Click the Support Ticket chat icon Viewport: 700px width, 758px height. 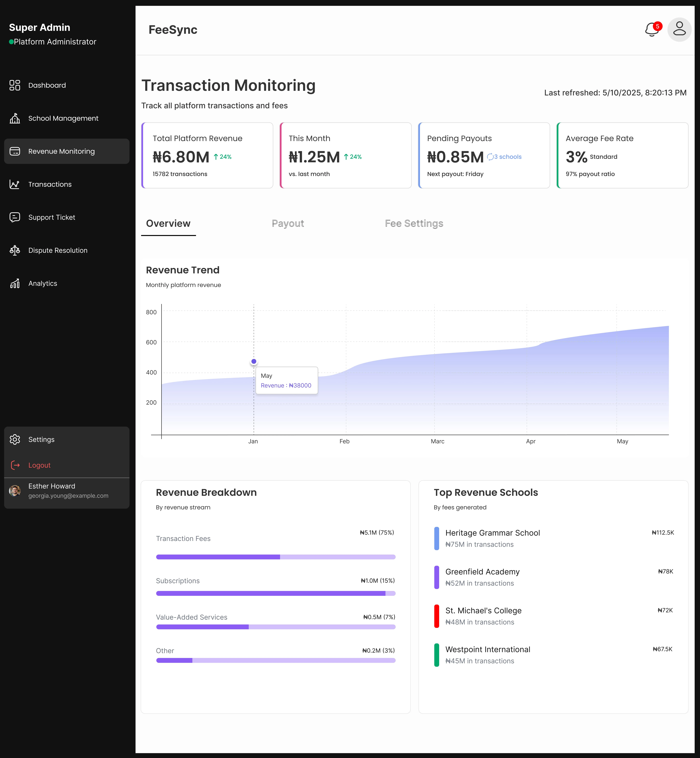click(15, 217)
